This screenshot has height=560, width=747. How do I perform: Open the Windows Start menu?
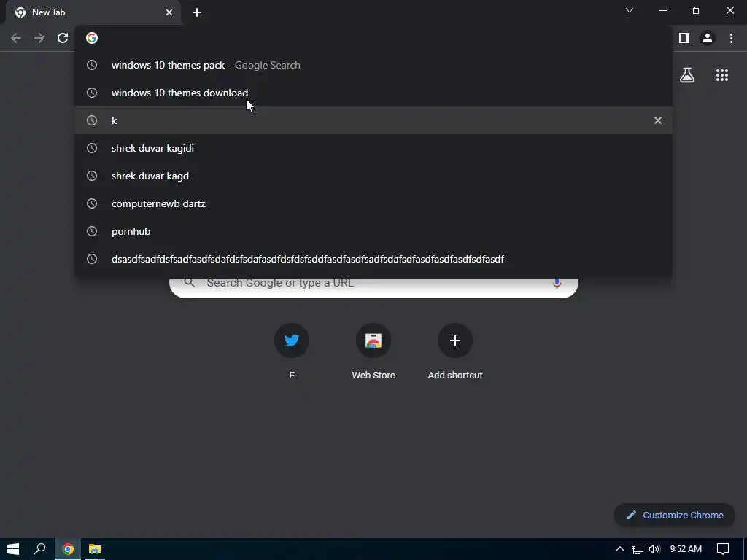coord(13,549)
